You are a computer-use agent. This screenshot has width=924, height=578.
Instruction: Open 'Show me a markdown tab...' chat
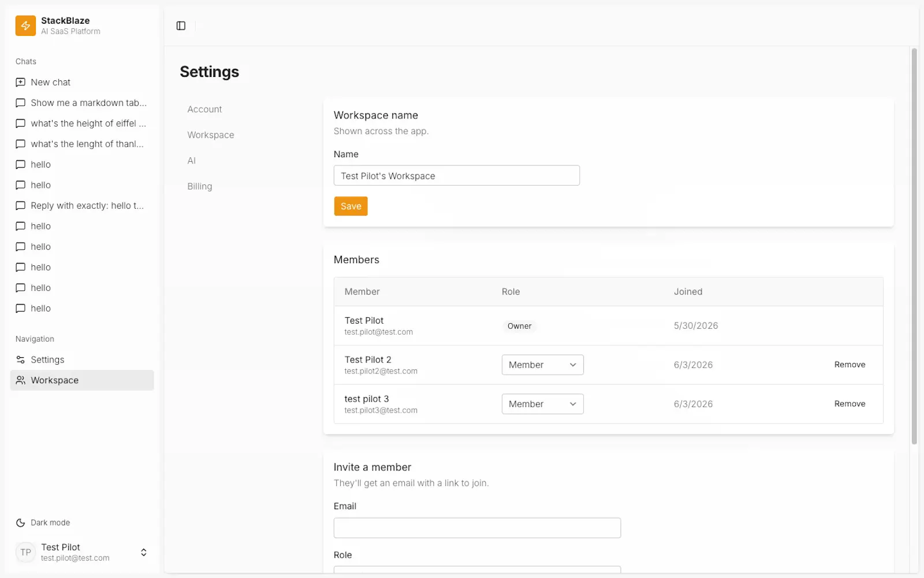[82, 103]
